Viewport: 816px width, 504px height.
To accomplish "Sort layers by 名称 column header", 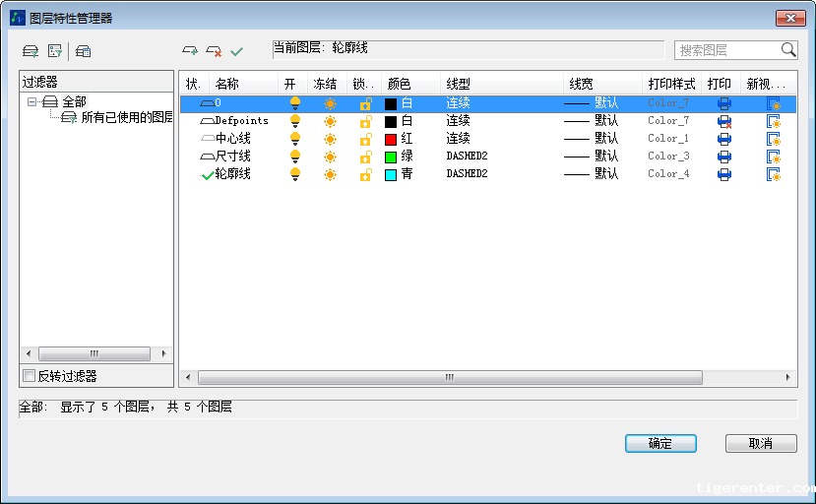I will (228, 85).
